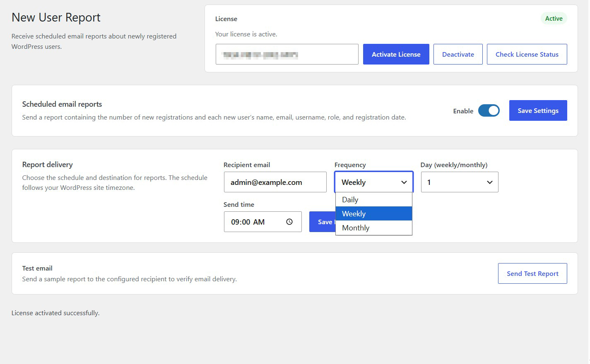Click the Test email heading
590x364 pixels.
coord(37,268)
